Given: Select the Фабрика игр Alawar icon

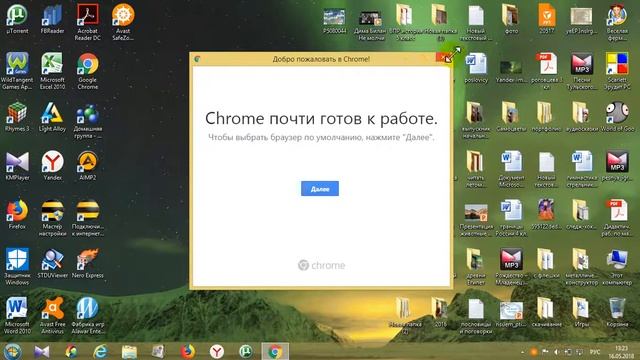Looking at the screenshot, I should click(87, 316).
